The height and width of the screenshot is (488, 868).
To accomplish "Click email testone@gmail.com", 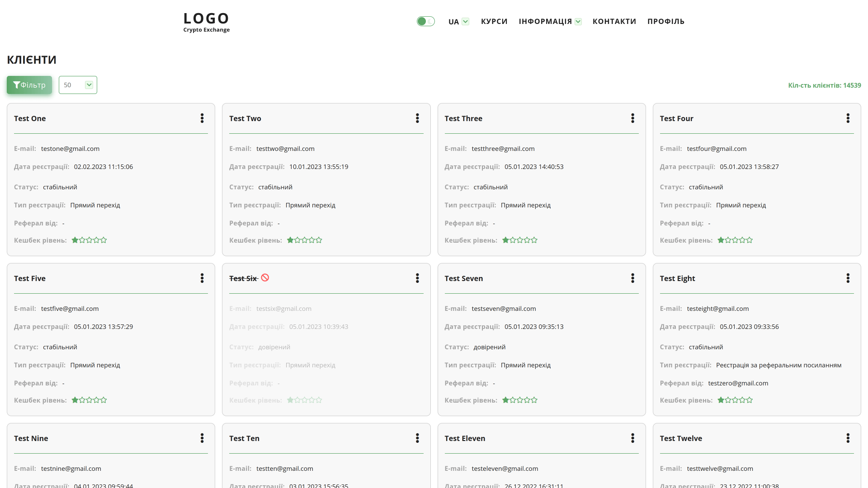I will [70, 149].
